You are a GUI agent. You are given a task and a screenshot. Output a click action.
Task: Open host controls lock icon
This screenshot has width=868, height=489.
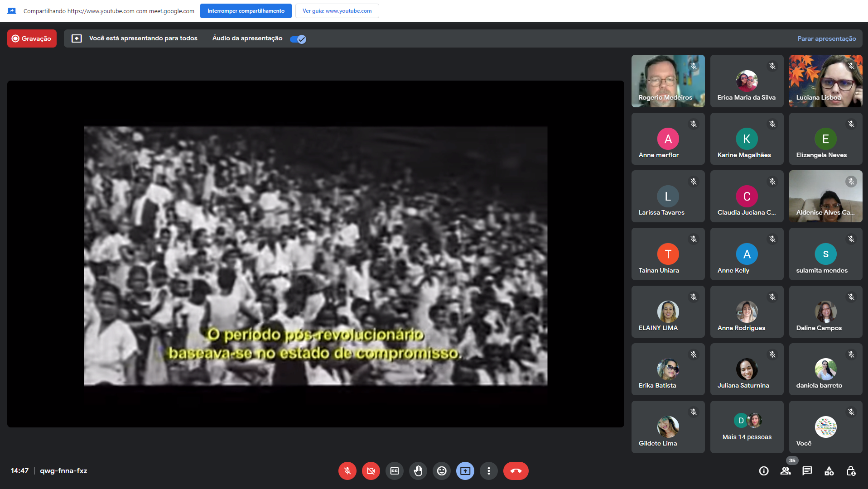pos(851,471)
